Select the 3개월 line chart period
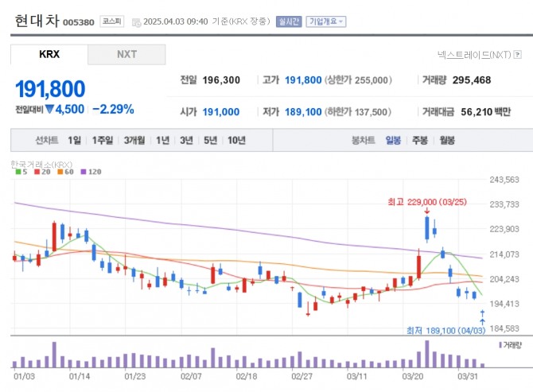 [x=134, y=140]
